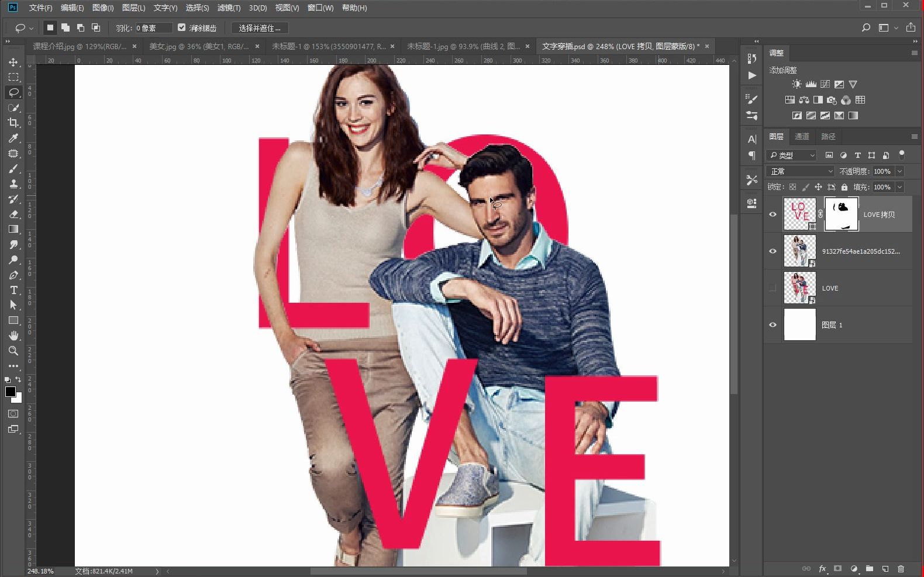The image size is (924, 577).
Task: Click the 羽化 feather input field
Action: tap(153, 28)
